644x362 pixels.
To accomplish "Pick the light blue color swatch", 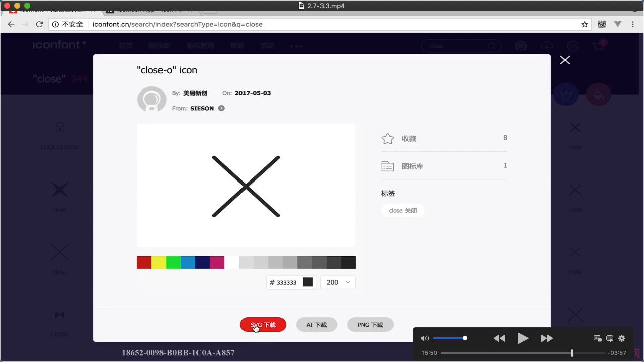I will click(x=188, y=262).
